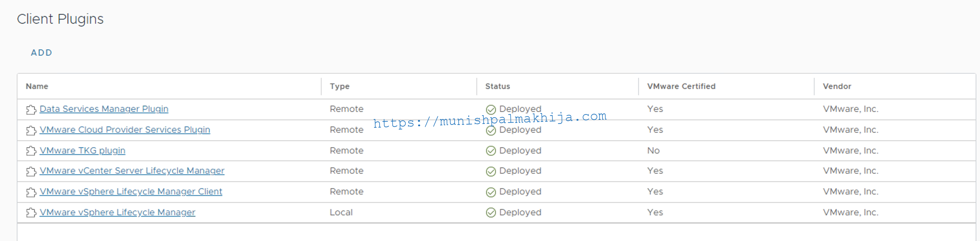Select 'Remote' type cell for Data Services Manager
Viewport: 980px width, 241px height.
coord(347,109)
